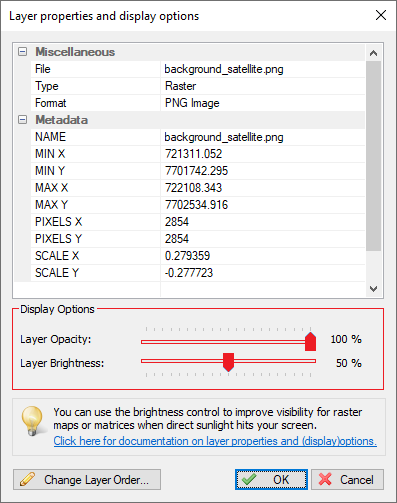Click the Change Layer Order button
The width and height of the screenshot is (397, 503).
point(87,479)
